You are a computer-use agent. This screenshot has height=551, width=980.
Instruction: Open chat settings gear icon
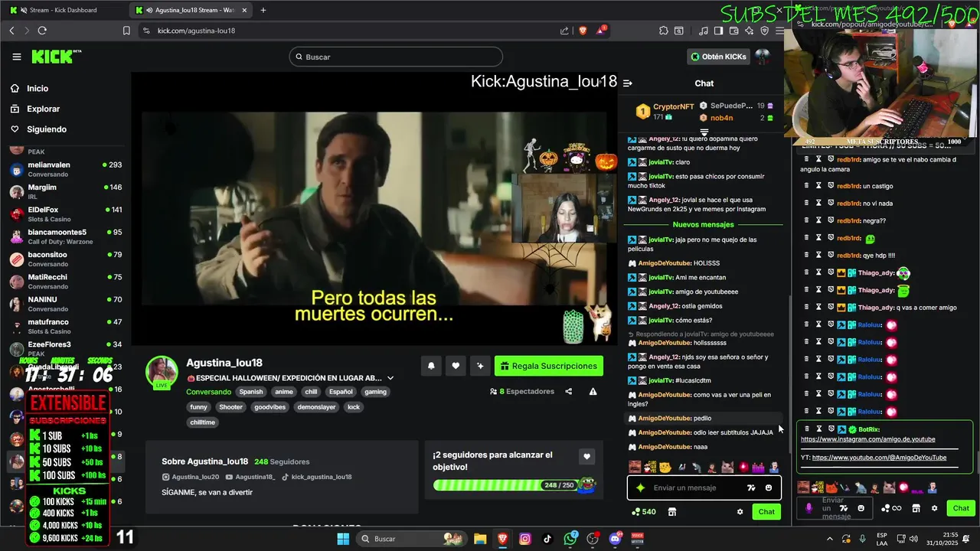(x=740, y=512)
